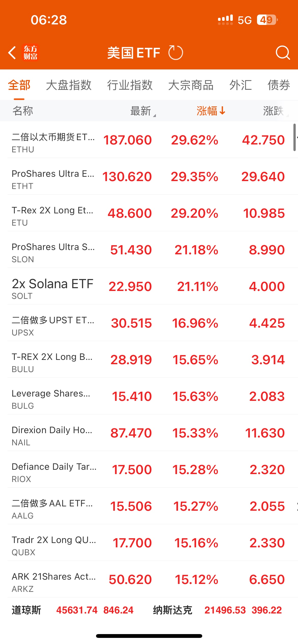Screen dimensions: 298x644
Task: Select the 债券 tab
Action: pyautogui.click(x=279, y=85)
